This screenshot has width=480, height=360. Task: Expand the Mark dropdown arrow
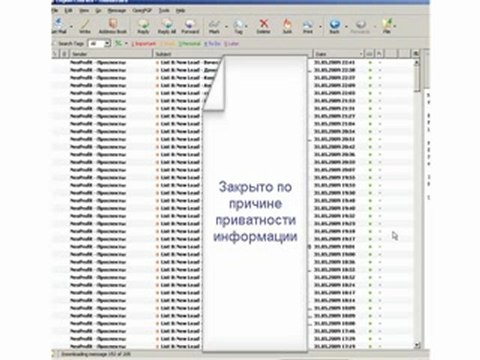pos(226,26)
